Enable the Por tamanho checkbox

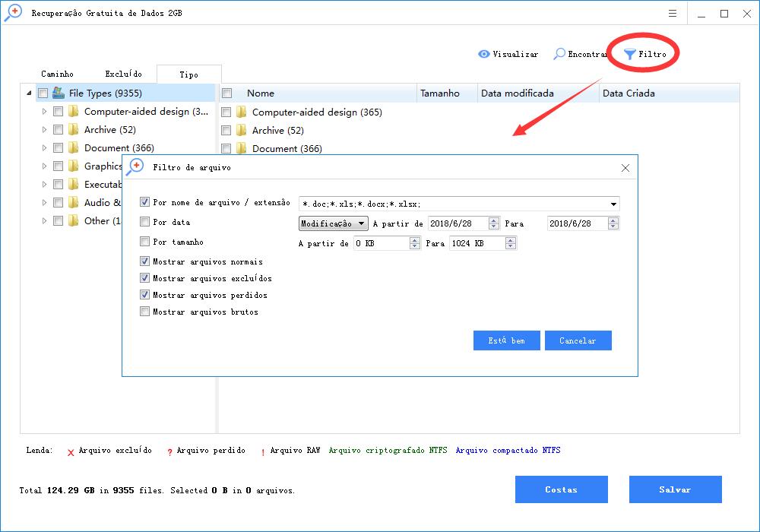(x=145, y=242)
